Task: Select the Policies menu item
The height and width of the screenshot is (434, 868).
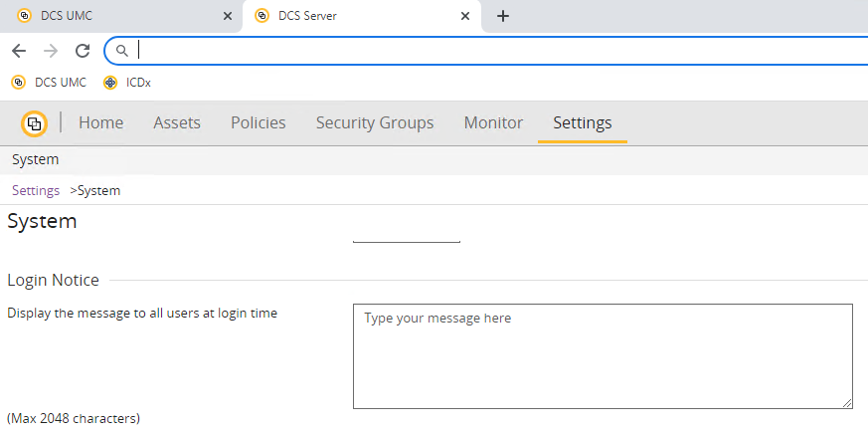Action: click(x=258, y=123)
